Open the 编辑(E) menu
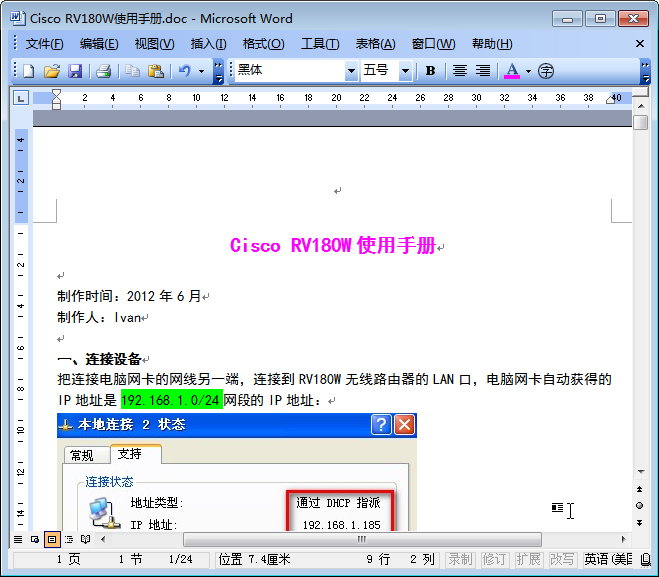Screen dimensions: 659x577 [x=99, y=44]
